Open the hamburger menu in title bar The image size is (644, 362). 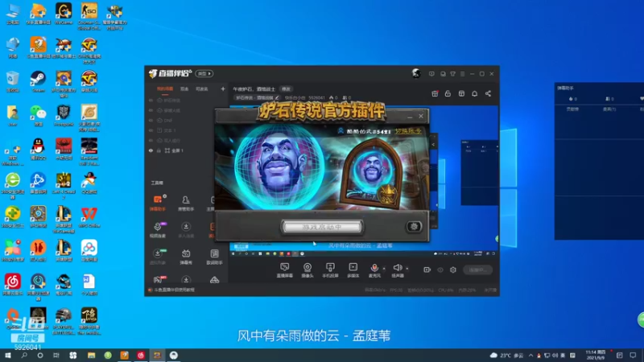tap(462, 74)
